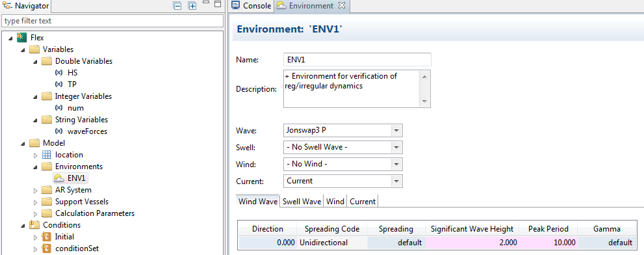The height and width of the screenshot is (255, 644).
Task: Click the ENV1 environment cloud icon
Action: [x=59, y=178]
